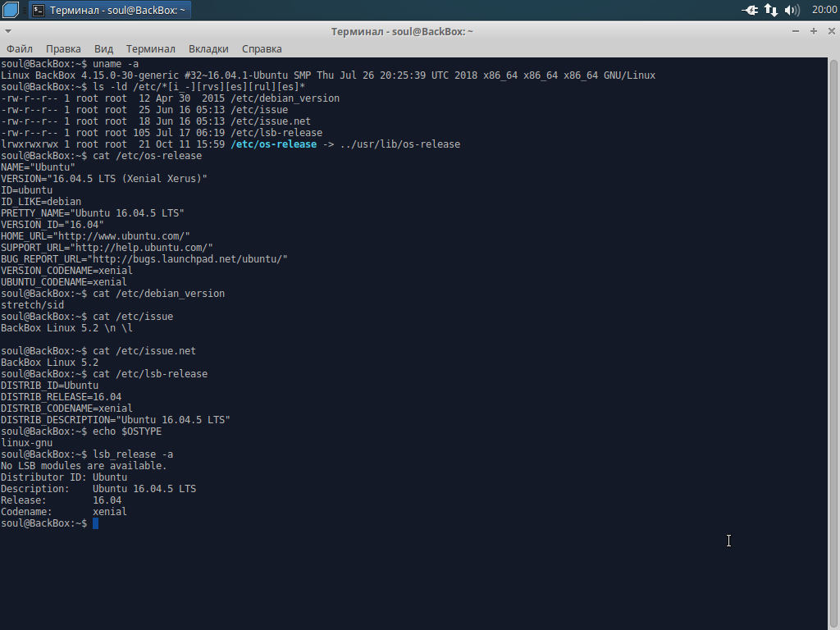This screenshot has width=840, height=630.
Task: Open the window menu arrow in title bar
Action: coord(7,31)
